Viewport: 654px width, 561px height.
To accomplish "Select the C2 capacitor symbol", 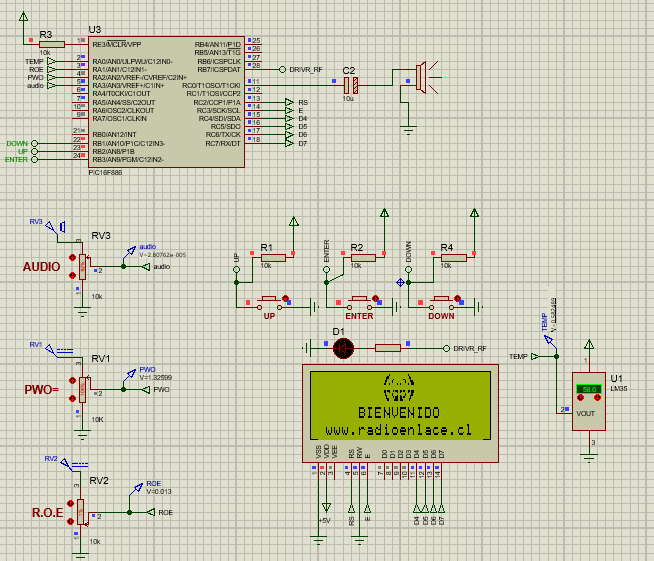I will 351,86.
